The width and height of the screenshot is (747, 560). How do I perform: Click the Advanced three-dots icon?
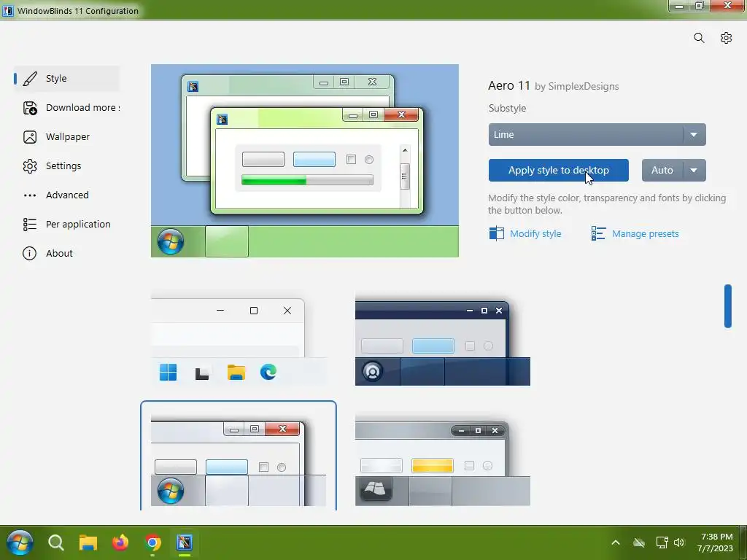pos(29,195)
